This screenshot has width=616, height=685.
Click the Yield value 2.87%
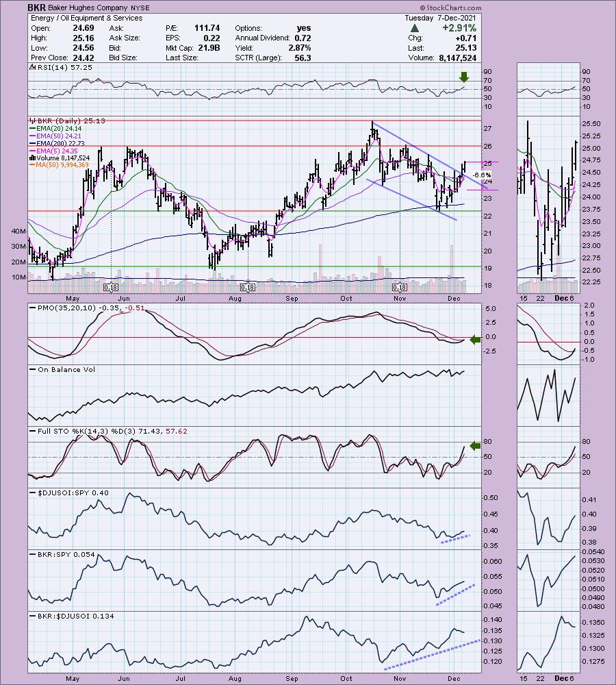[x=300, y=48]
